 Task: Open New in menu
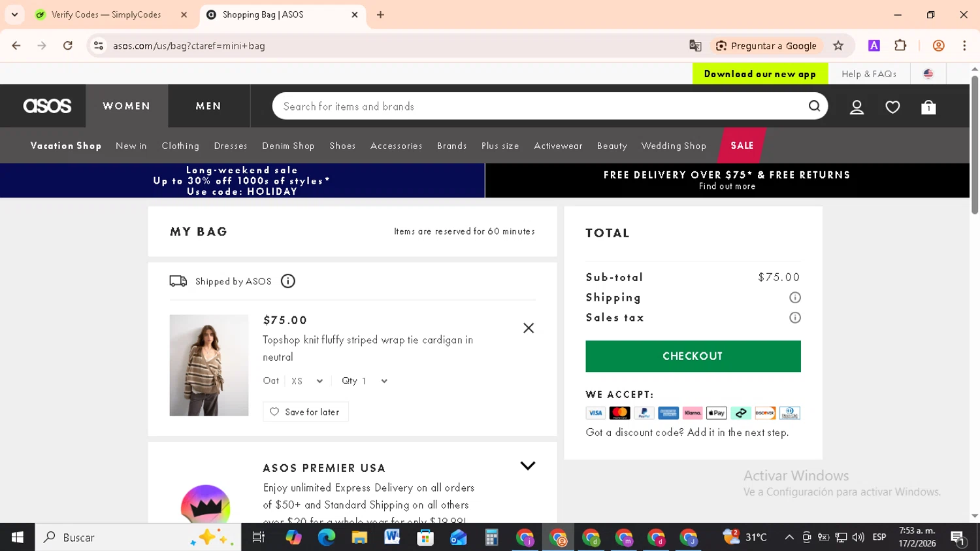point(131,146)
